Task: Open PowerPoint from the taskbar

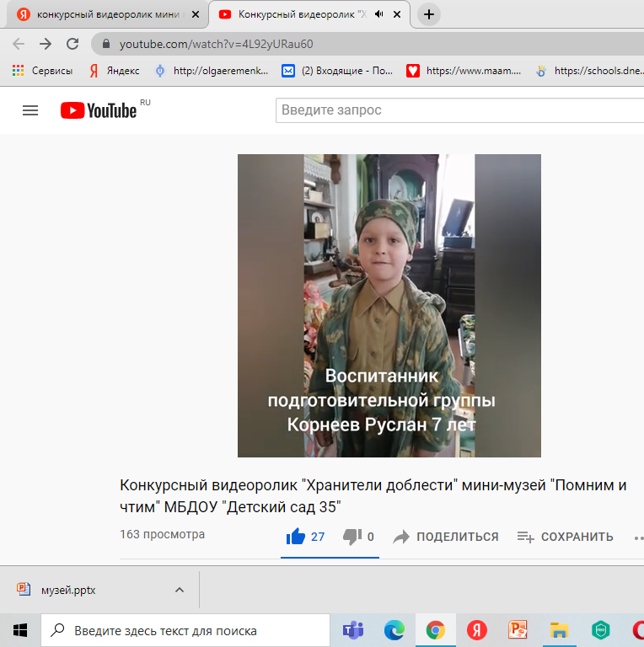Action: coord(518,630)
